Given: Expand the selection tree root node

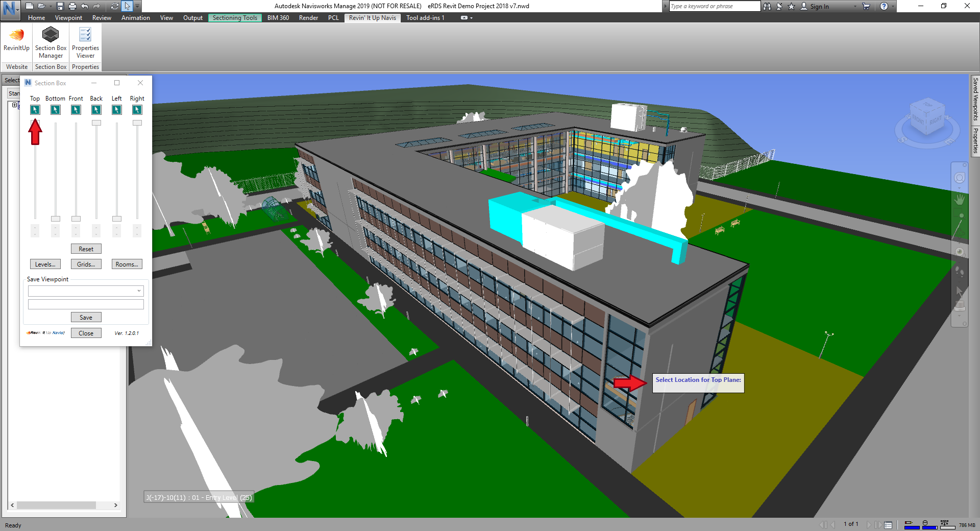Looking at the screenshot, I should (15, 105).
